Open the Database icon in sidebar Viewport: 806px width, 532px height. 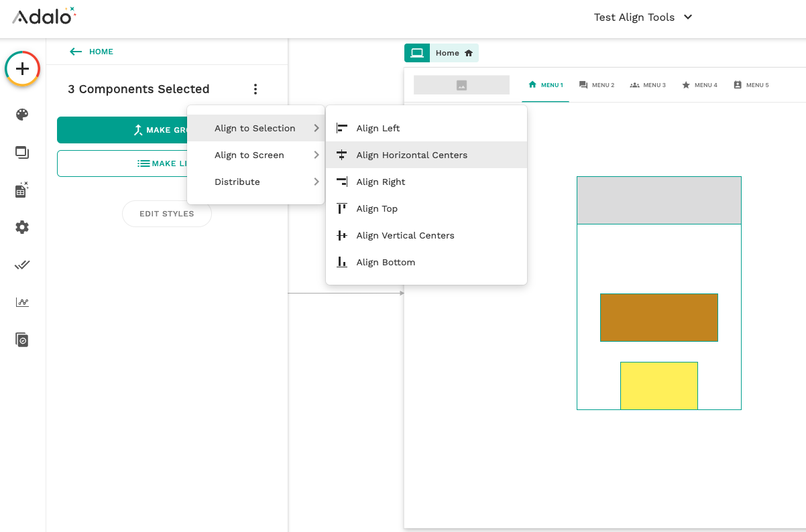(x=22, y=190)
